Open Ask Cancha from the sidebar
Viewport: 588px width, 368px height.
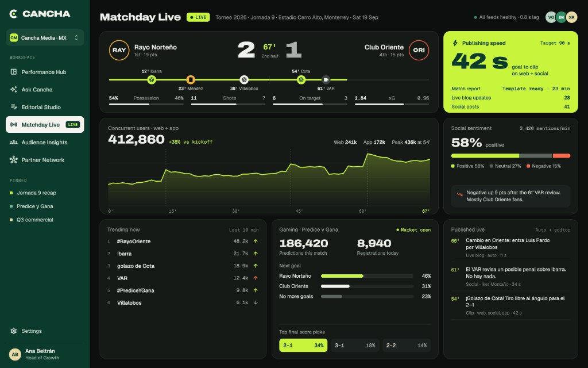[45, 89]
